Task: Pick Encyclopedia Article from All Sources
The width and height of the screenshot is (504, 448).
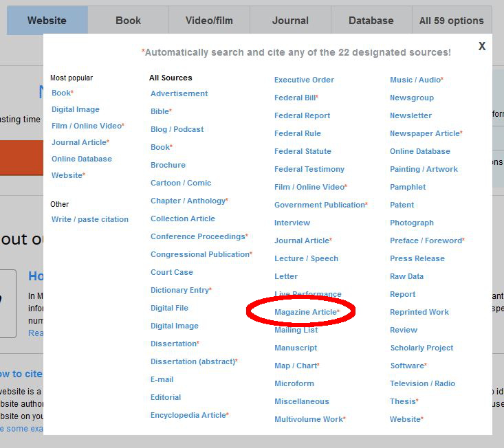Action: point(188,415)
